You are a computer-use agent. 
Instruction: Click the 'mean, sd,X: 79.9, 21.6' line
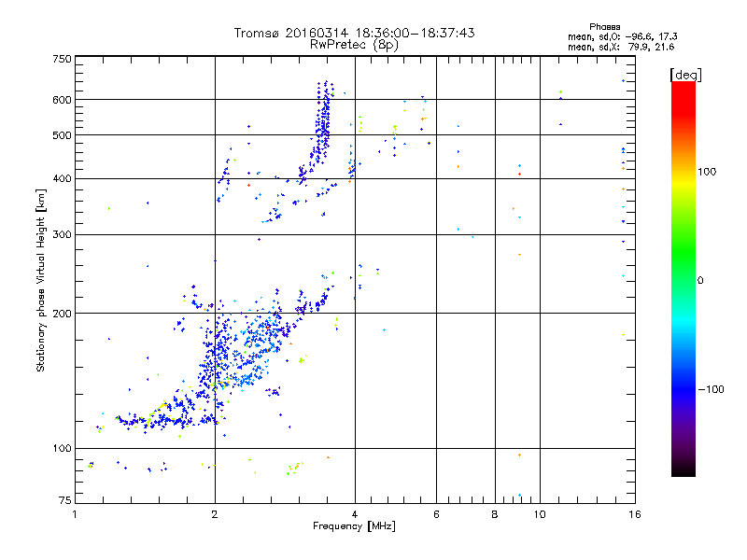coord(621,47)
